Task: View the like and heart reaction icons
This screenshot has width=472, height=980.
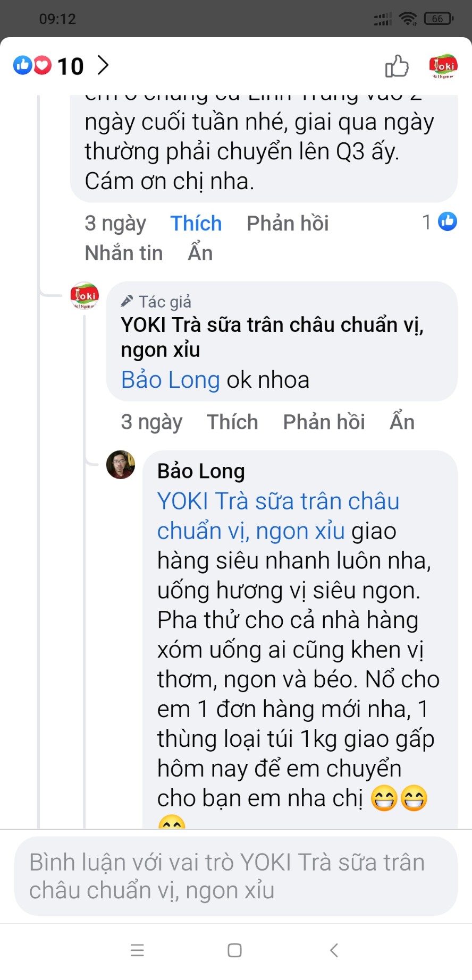Action: 32,65
